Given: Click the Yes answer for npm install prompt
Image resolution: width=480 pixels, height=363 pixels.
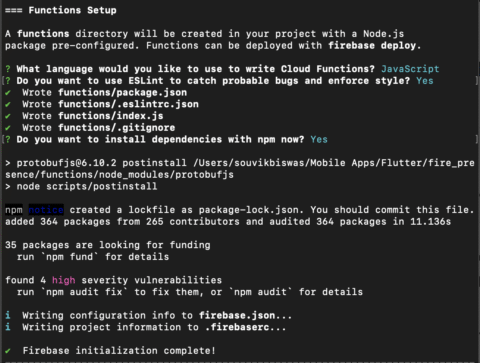Looking at the screenshot, I should [319, 139].
